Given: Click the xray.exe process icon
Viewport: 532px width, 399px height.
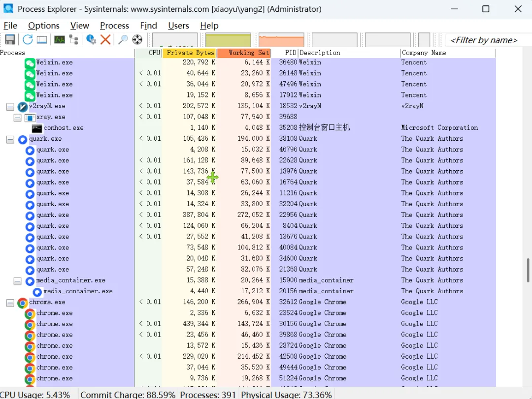Looking at the screenshot, I should pos(30,118).
